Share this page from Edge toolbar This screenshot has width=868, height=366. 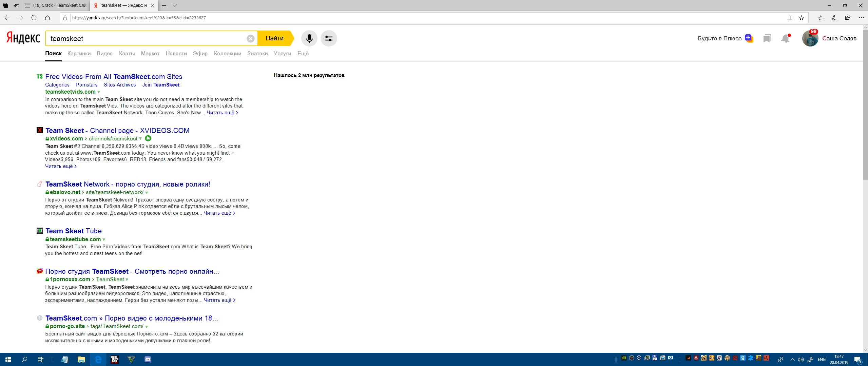[848, 18]
